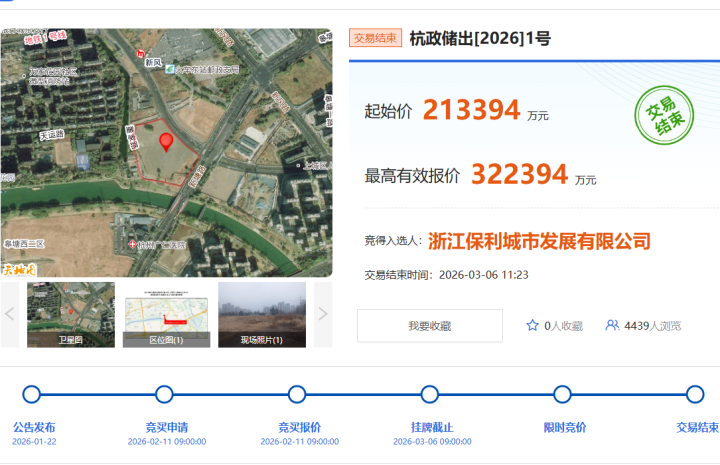Click the 4439人浏览 count text

pyautogui.click(x=652, y=326)
